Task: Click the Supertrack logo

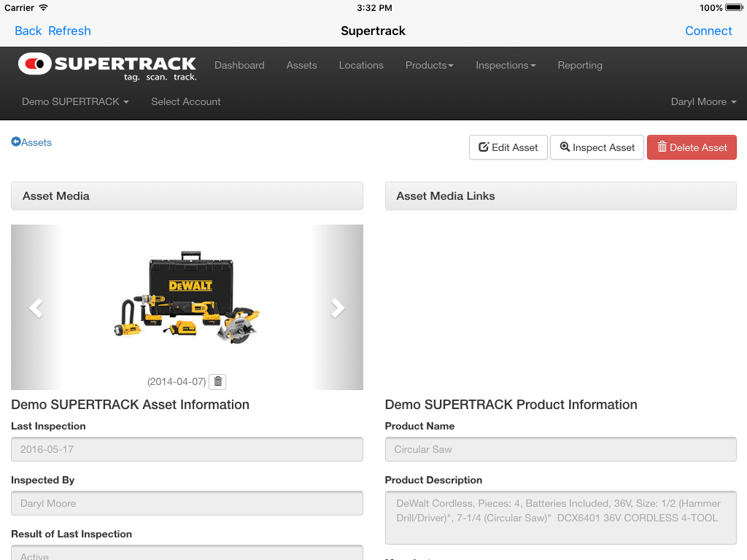Action: point(107,66)
